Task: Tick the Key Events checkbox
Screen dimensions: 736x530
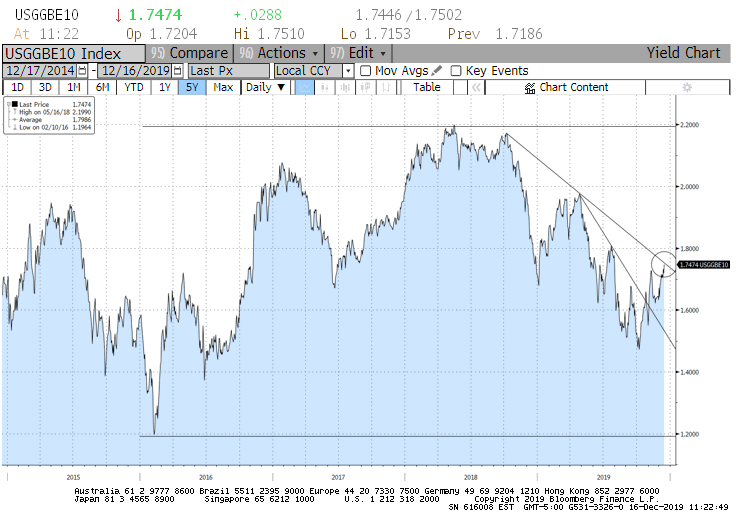Action: coord(456,71)
